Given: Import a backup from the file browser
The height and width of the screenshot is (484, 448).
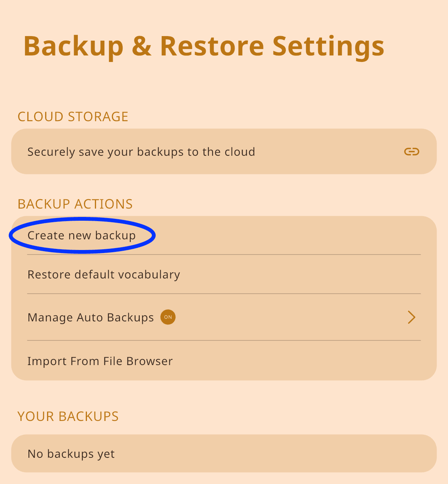Looking at the screenshot, I should (x=100, y=361).
